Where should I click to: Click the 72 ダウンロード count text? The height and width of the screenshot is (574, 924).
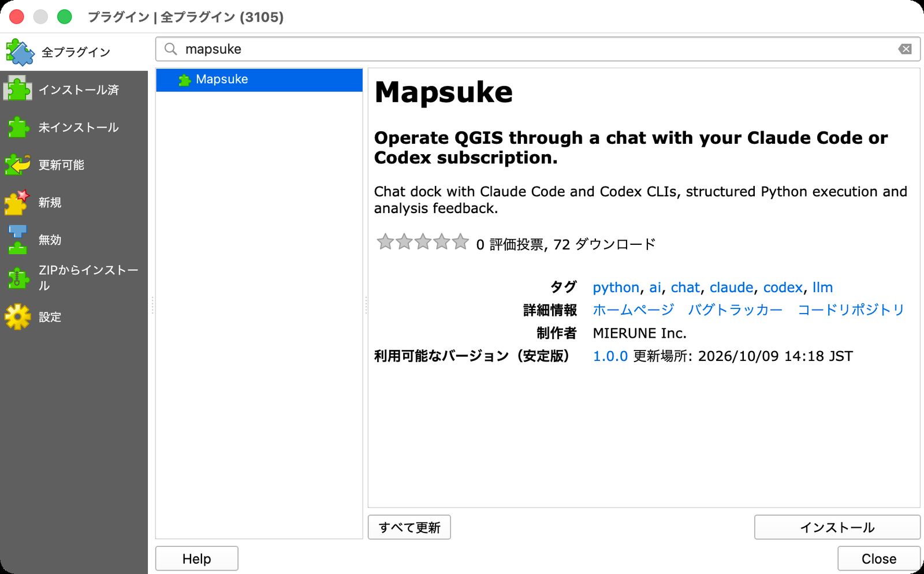click(x=605, y=244)
